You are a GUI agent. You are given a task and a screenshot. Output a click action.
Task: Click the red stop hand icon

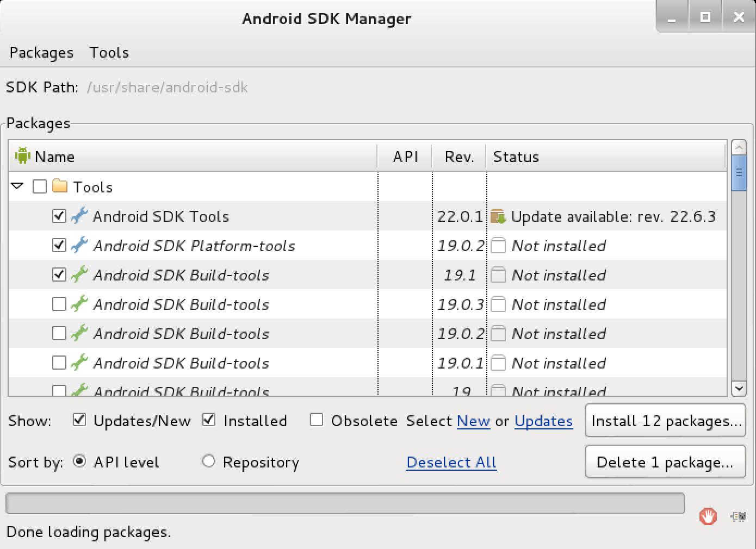pyautogui.click(x=708, y=516)
